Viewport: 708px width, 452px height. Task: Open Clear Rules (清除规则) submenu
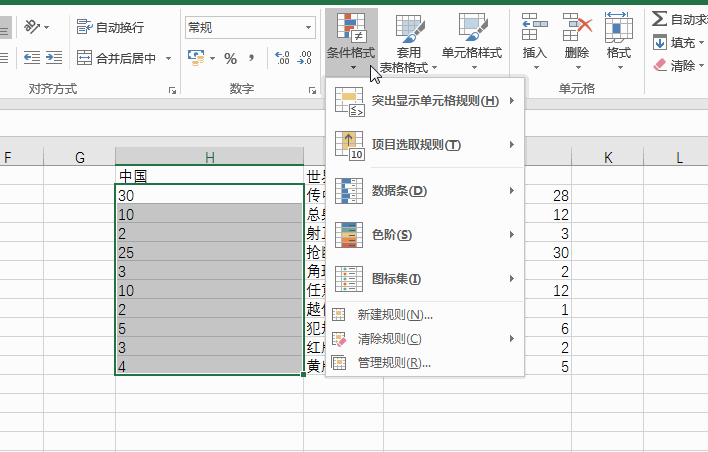pyautogui.click(x=425, y=339)
